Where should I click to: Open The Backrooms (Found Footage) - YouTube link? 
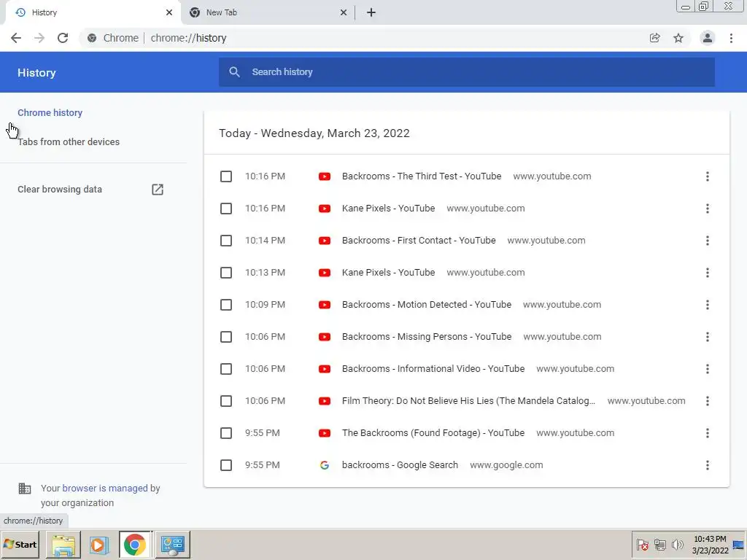click(x=433, y=433)
